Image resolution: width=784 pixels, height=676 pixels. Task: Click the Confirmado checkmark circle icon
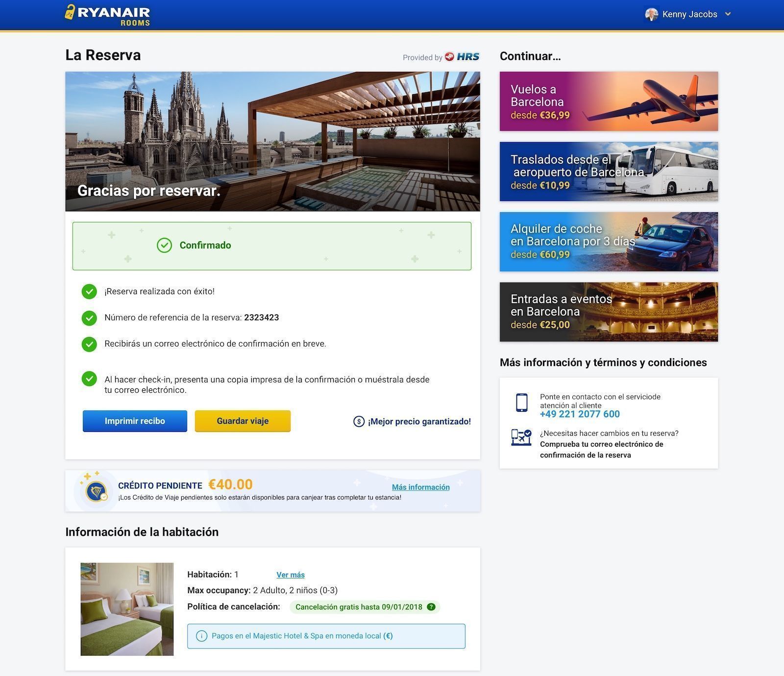(x=164, y=245)
